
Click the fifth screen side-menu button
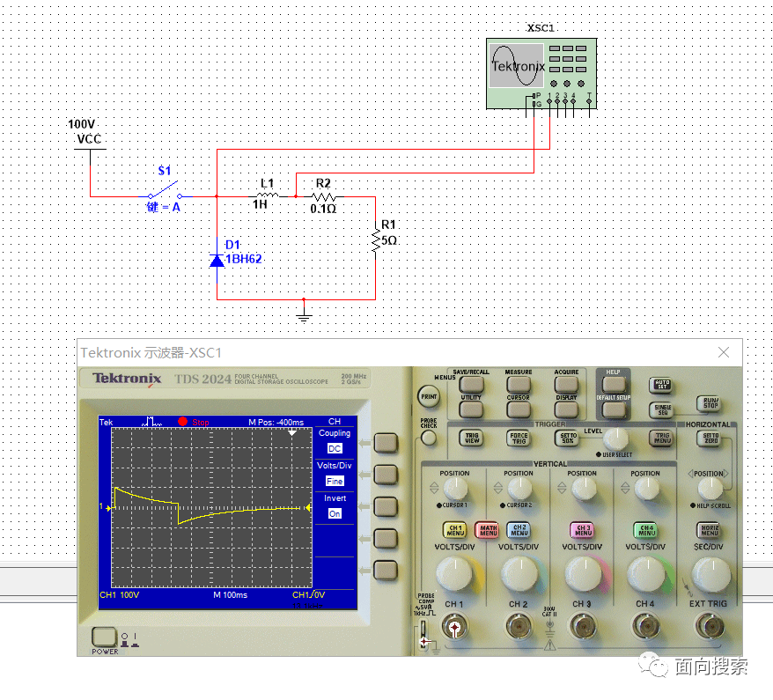tap(386, 571)
